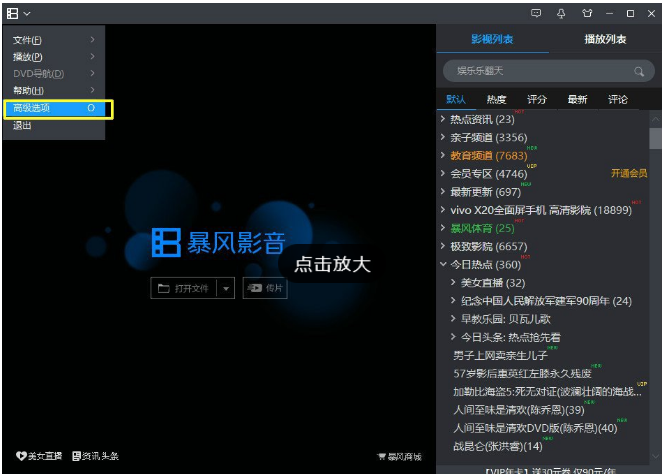Open the DVD导航(D) submenu
The image size is (662, 474).
tap(54, 74)
